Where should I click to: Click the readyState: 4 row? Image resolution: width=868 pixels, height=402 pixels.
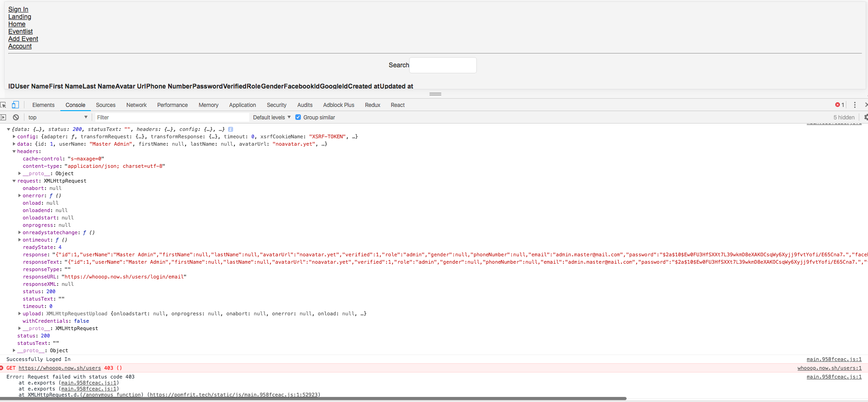(x=42, y=248)
